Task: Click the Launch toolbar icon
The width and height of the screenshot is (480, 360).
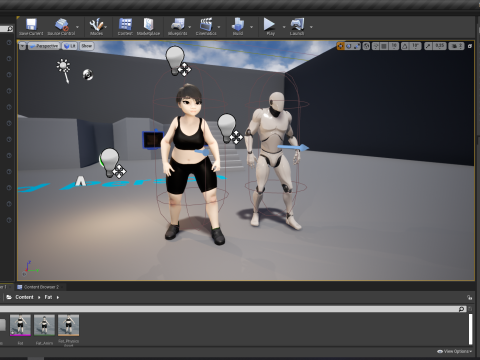Action: tap(297, 25)
